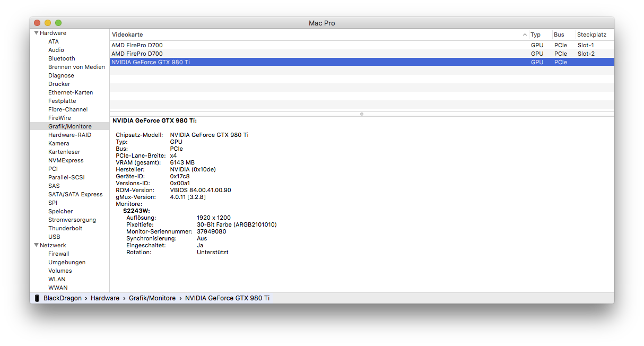
Task: Show the Kamera section
Action: pos(58,143)
